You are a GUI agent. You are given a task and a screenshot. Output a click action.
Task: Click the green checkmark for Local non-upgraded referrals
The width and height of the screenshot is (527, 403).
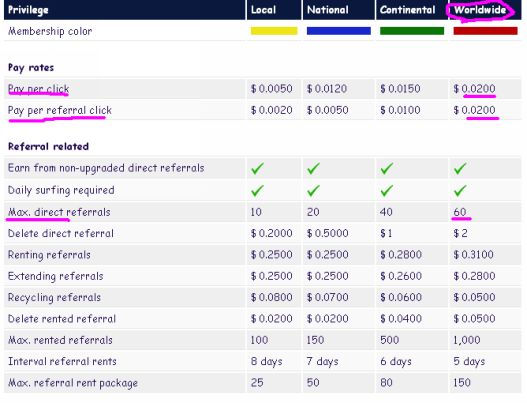(257, 168)
